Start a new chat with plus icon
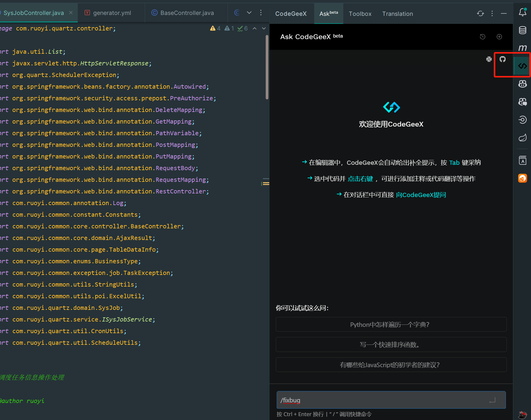Image resolution: width=531 pixels, height=420 pixels. click(499, 37)
